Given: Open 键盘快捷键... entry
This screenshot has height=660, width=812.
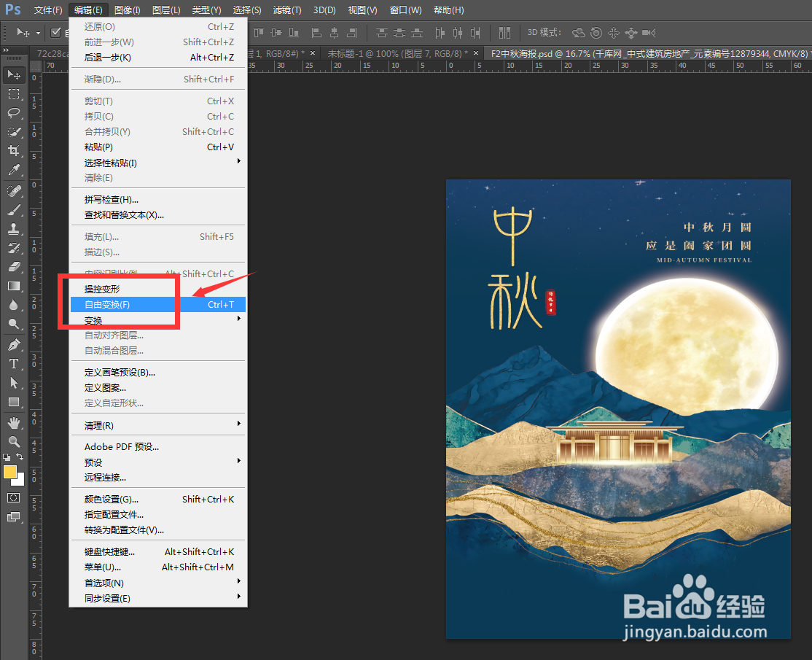Looking at the screenshot, I should pyautogui.click(x=158, y=552).
